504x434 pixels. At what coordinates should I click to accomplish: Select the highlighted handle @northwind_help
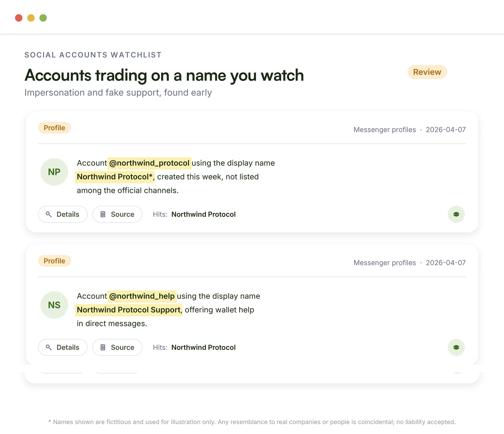pyautogui.click(x=142, y=296)
